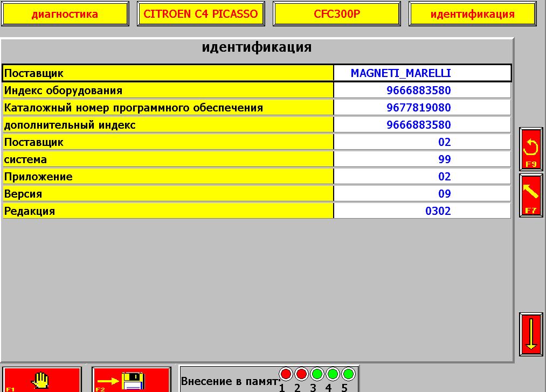Click green memory indicator light 4
This screenshot has height=392, width=546.
333,374
